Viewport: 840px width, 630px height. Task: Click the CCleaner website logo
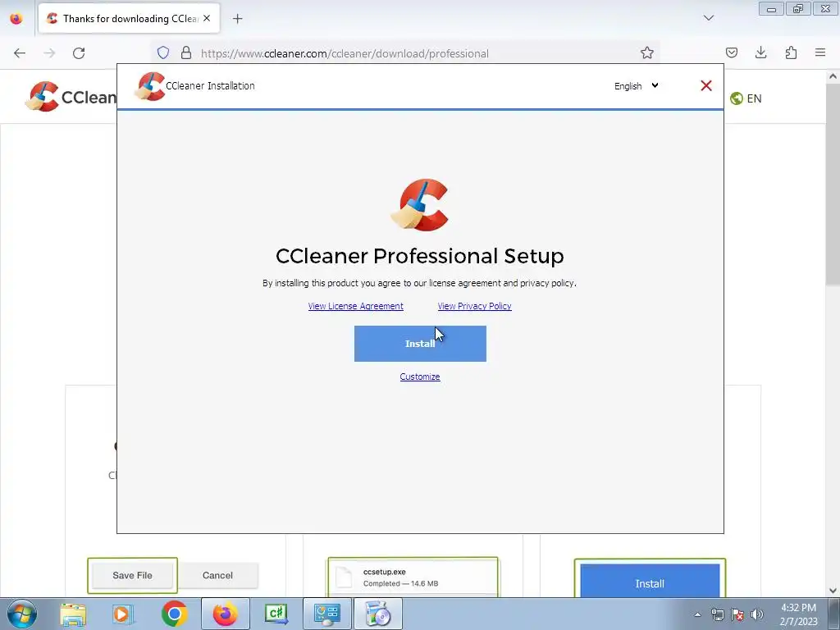point(71,97)
